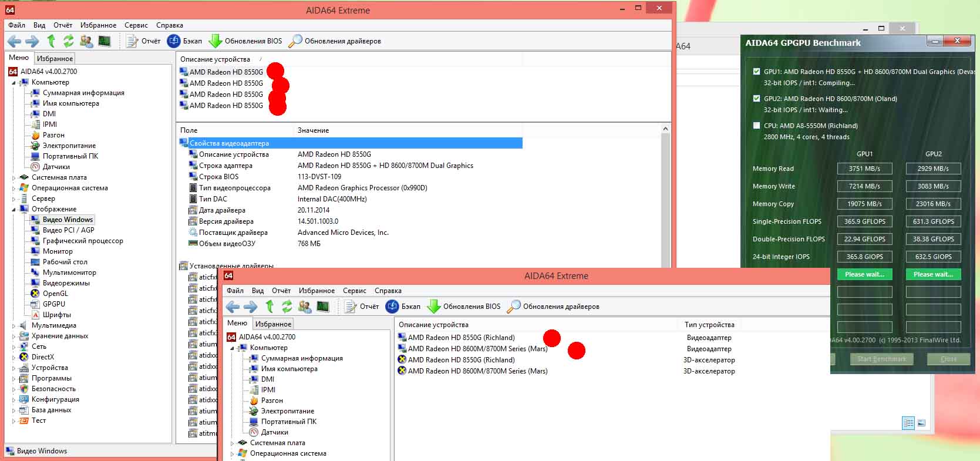Go up one level in the background AIDA64 toolbar
Viewport: 980px width, 461px height.
click(x=51, y=41)
